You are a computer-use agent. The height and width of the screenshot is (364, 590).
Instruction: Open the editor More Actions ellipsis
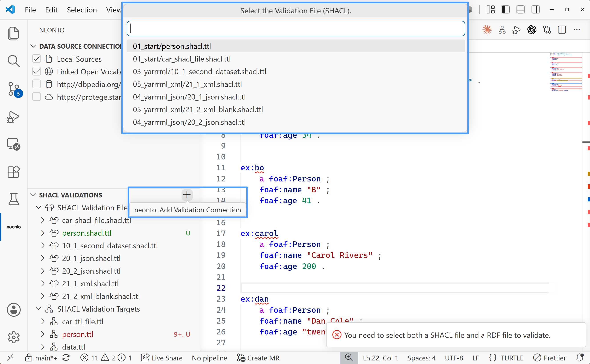point(577,30)
